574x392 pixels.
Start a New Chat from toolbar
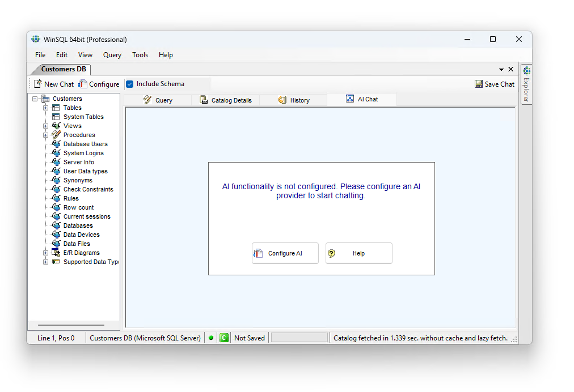54,84
